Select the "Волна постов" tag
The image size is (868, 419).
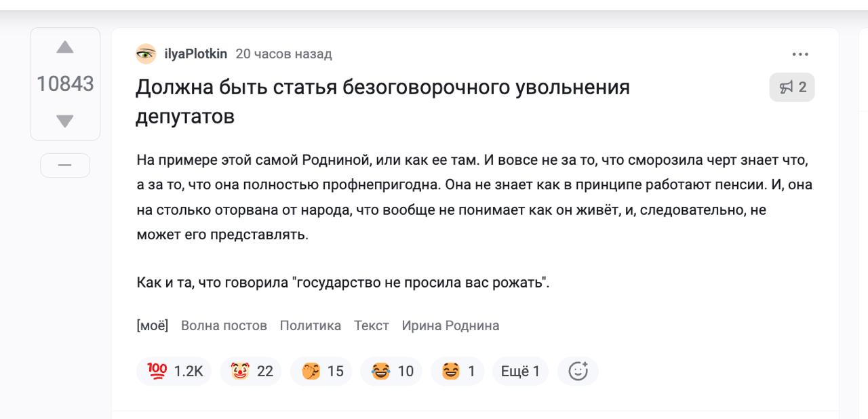click(x=224, y=325)
